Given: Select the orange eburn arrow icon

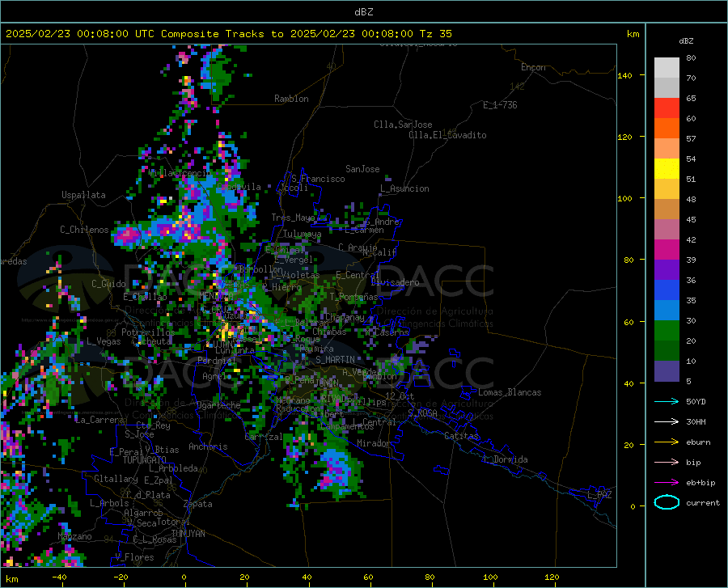Looking at the screenshot, I should 667,442.
